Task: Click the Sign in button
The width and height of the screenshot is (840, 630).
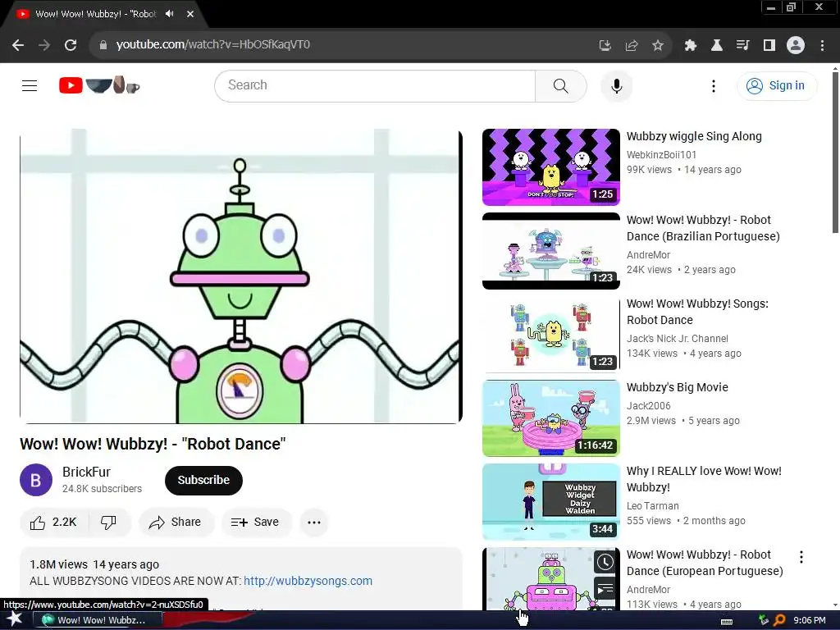Action: [x=777, y=85]
